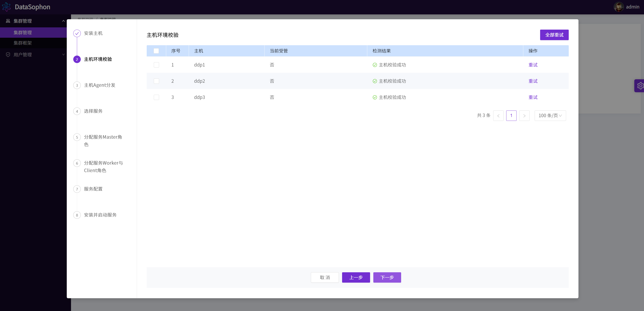Select the 服务配置 step label

93,189
